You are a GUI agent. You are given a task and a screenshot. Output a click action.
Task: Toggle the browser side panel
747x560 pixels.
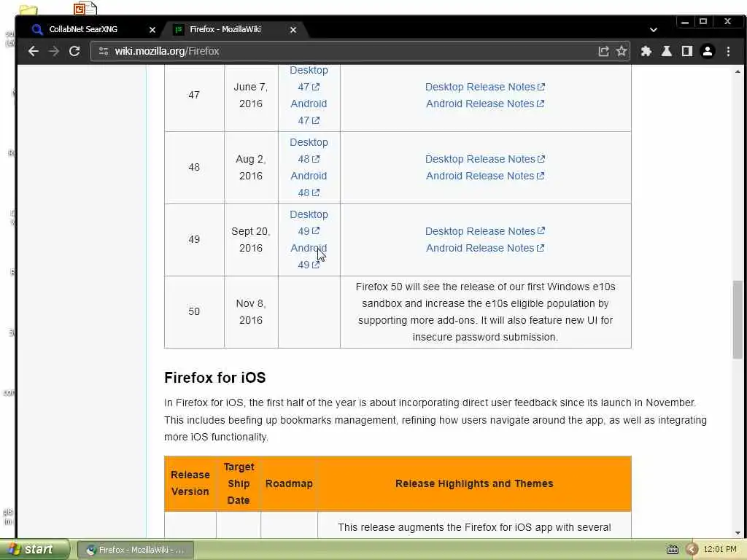pos(687,51)
